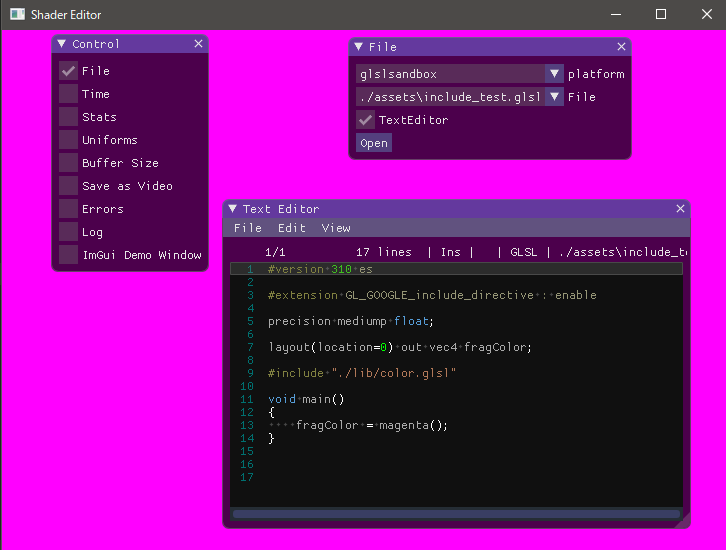Close the Text Editor window
Viewport: 726px width, 550px height.
click(680, 208)
